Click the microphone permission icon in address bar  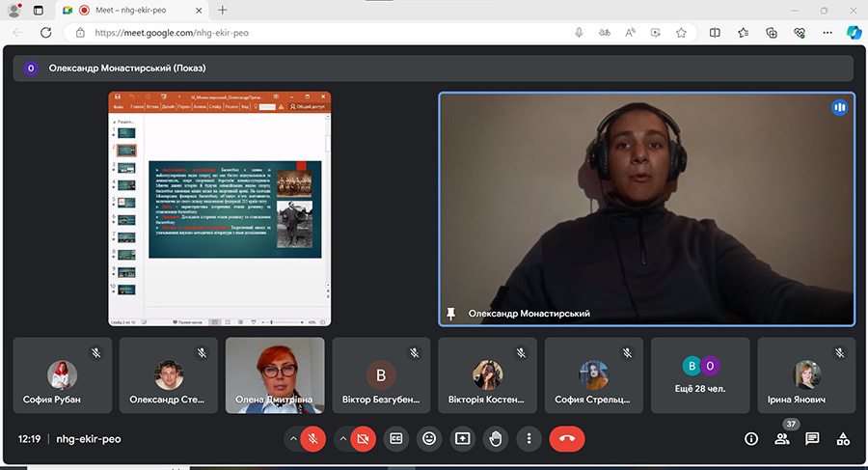click(579, 33)
